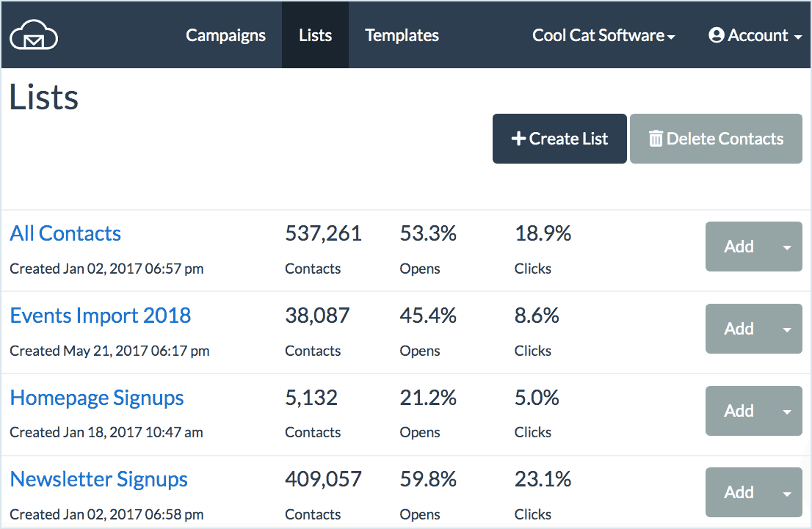This screenshot has width=812, height=529.
Task: Click the Account user avatar icon
Action: (717, 35)
